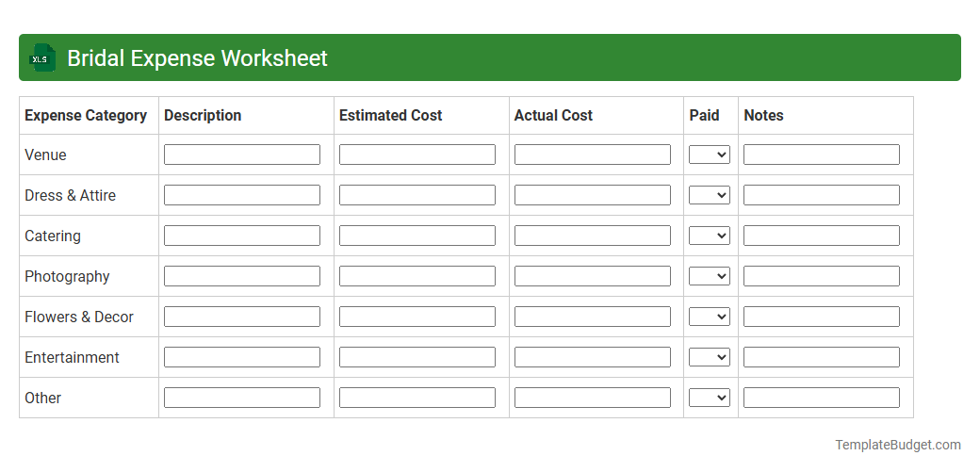Click the Other category label
The image size is (980, 472).
42,399
